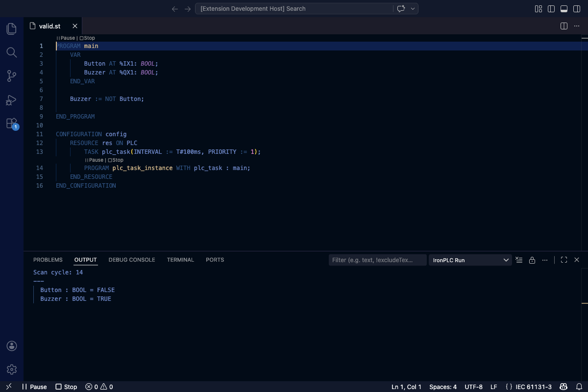Click Pause button in the status bar

[34, 387]
